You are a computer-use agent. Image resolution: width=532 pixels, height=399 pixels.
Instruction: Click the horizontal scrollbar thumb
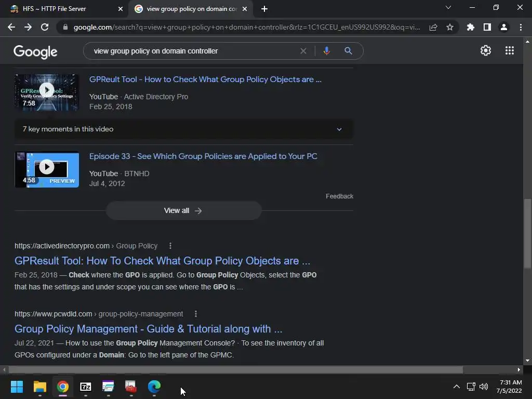tap(235, 369)
